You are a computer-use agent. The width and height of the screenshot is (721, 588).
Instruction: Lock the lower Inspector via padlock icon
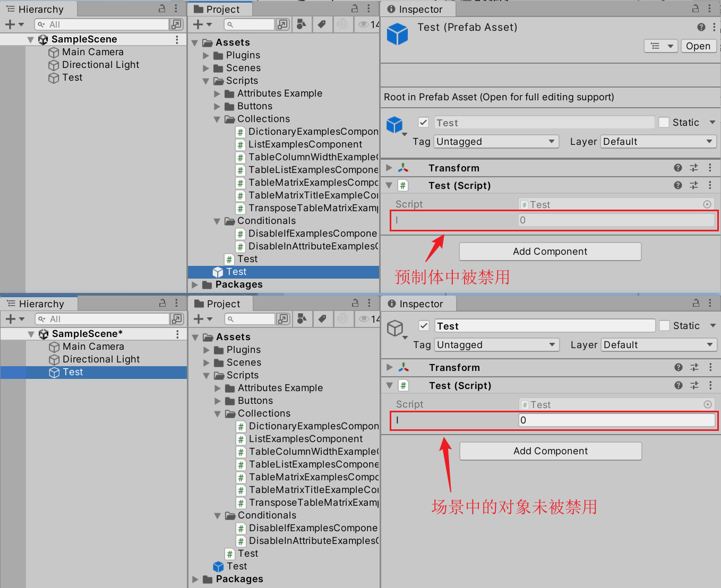coord(696,303)
